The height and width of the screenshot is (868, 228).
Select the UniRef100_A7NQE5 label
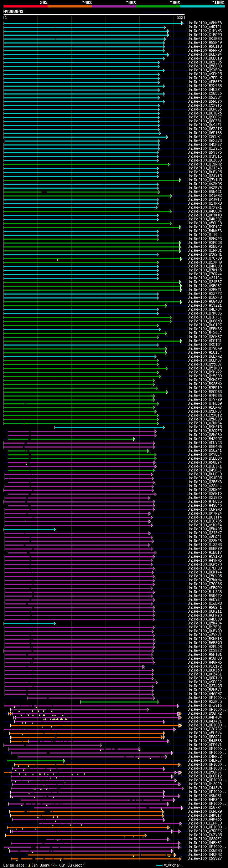[204, 502]
